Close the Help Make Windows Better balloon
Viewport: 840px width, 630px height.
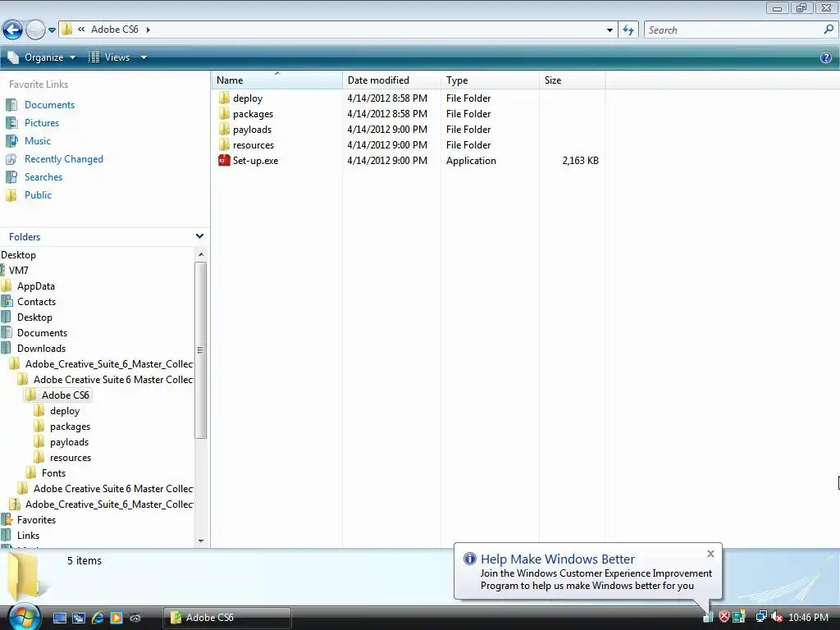710,554
